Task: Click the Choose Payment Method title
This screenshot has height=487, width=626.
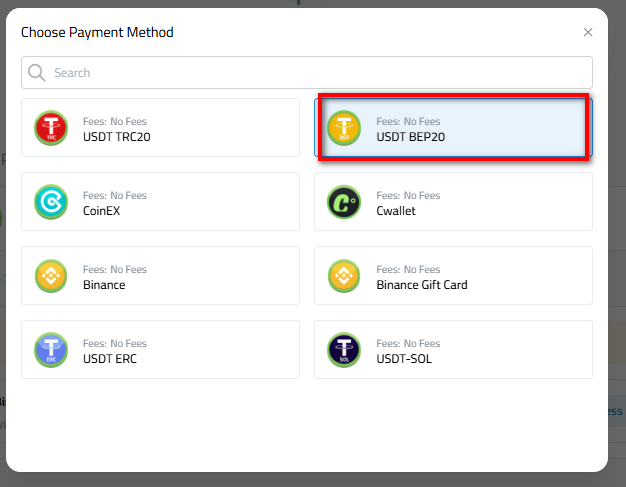Action: point(97,33)
